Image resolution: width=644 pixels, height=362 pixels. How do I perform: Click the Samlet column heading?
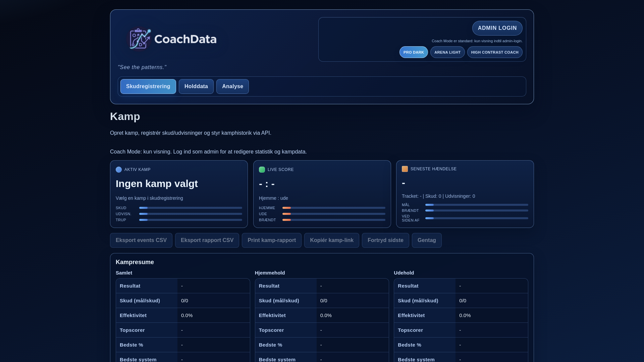[124, 273]
